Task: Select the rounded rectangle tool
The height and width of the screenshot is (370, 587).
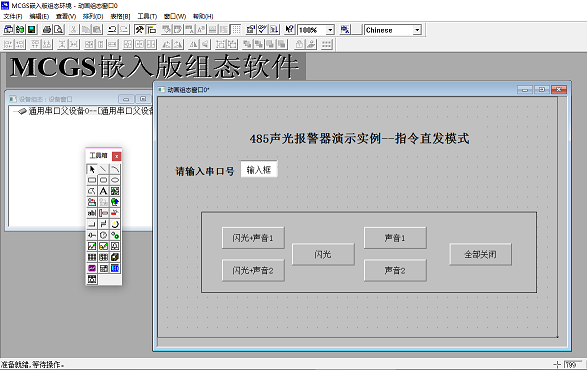Action: coord(103,180)
